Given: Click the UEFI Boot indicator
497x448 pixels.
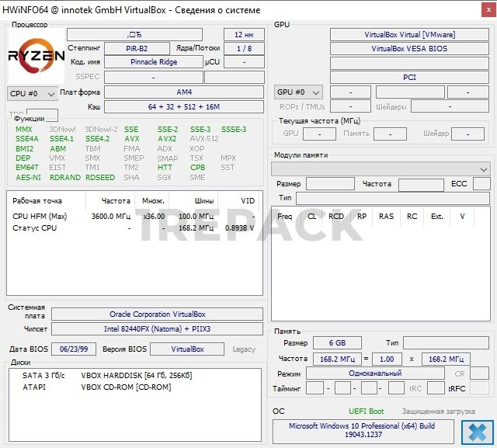Looking at the screenshot, I should (x=366, y=411).
